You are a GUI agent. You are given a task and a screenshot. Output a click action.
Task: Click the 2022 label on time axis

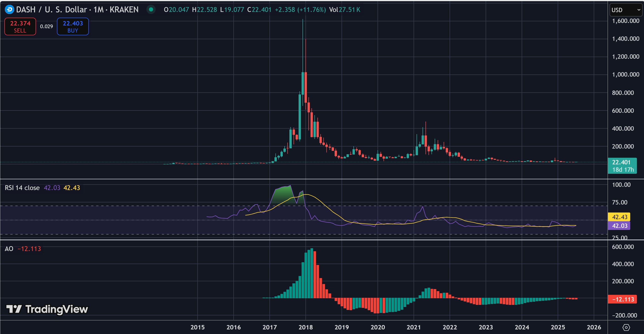450,327
